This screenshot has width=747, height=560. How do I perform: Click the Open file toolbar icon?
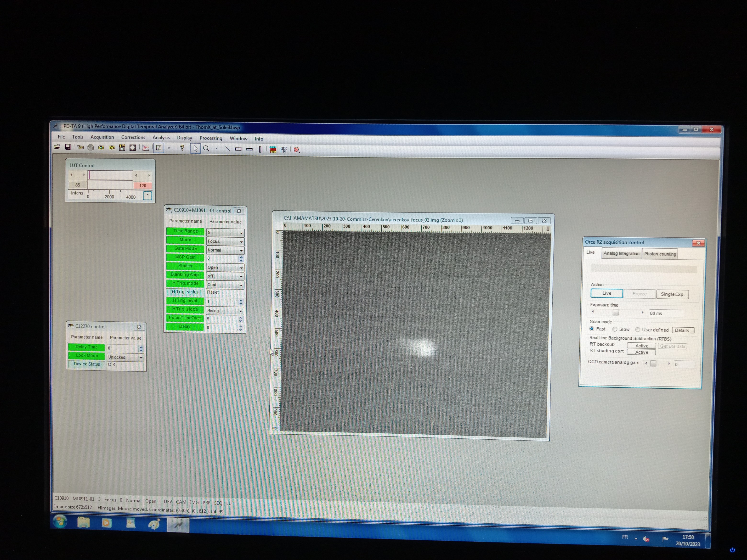coord(57,147)
